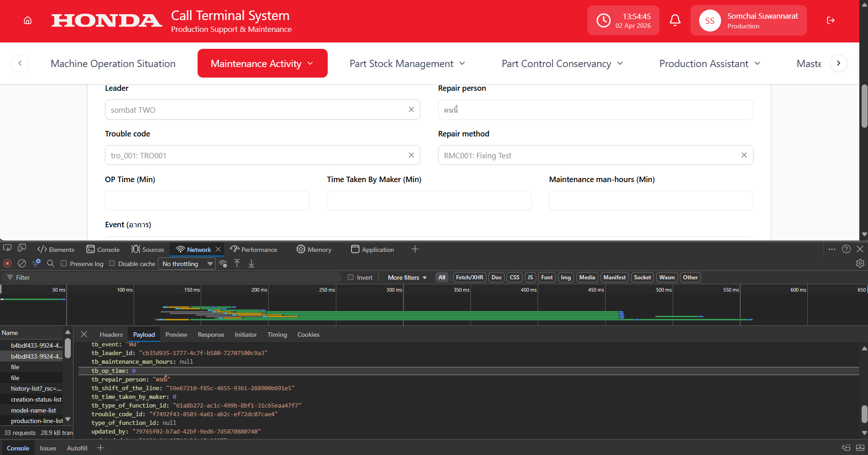This screenshot has width=868, height=455.
Task: Check the Invert filter checkbox
Action: click(350, 277)
